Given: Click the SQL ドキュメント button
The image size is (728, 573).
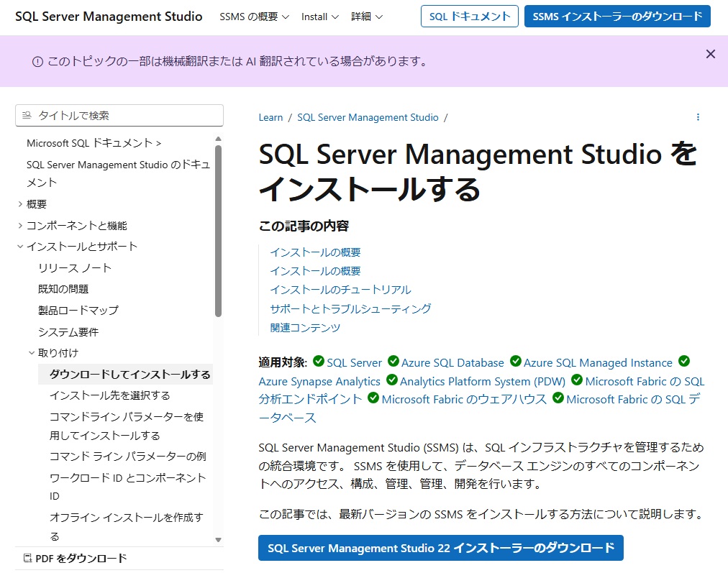Looking at the screenshot, I should [x=469, y=16].
